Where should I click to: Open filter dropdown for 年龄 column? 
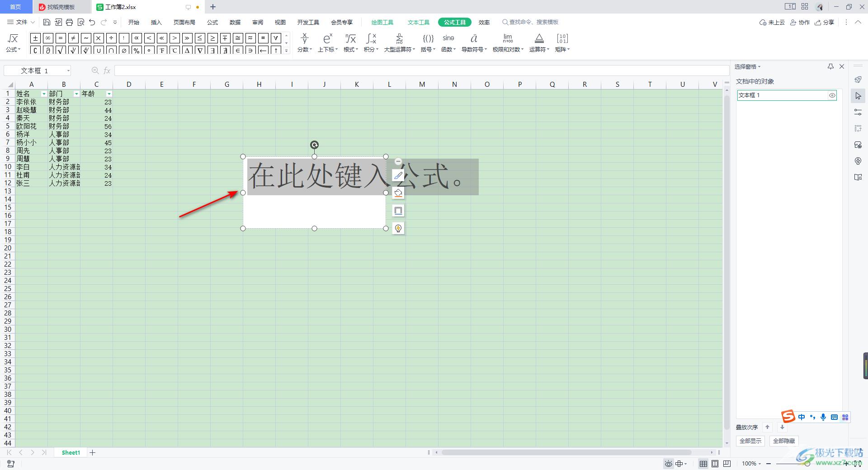pos(109,94)
